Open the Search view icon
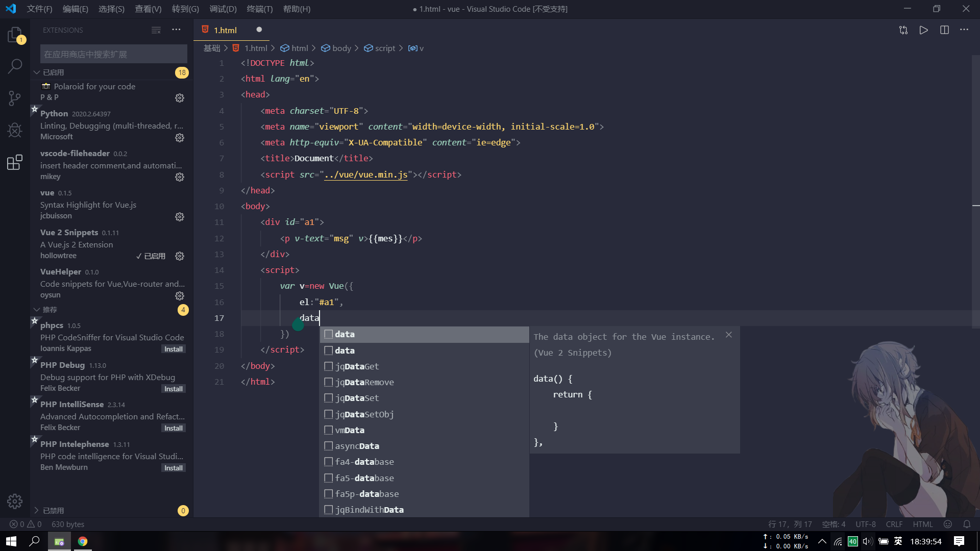The height and width of the screenshot is (551, 980). pyautogui.click(x=15, y=66)
